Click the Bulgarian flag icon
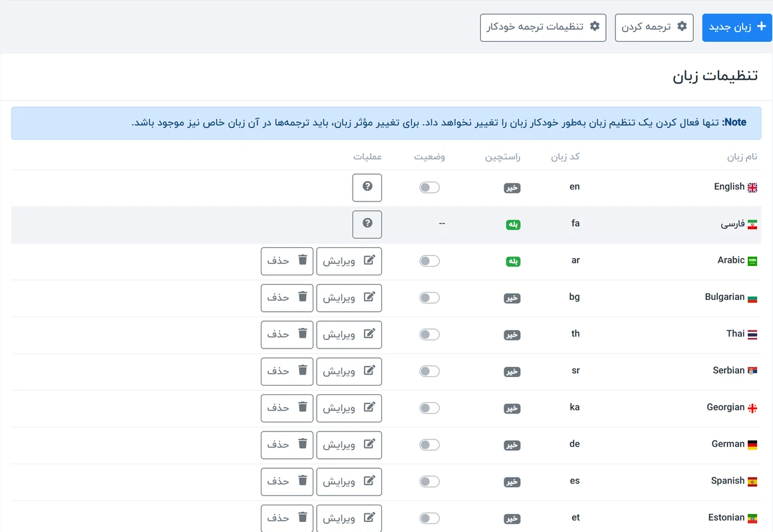Screen dimensions: 773x532 coord(752,298)
